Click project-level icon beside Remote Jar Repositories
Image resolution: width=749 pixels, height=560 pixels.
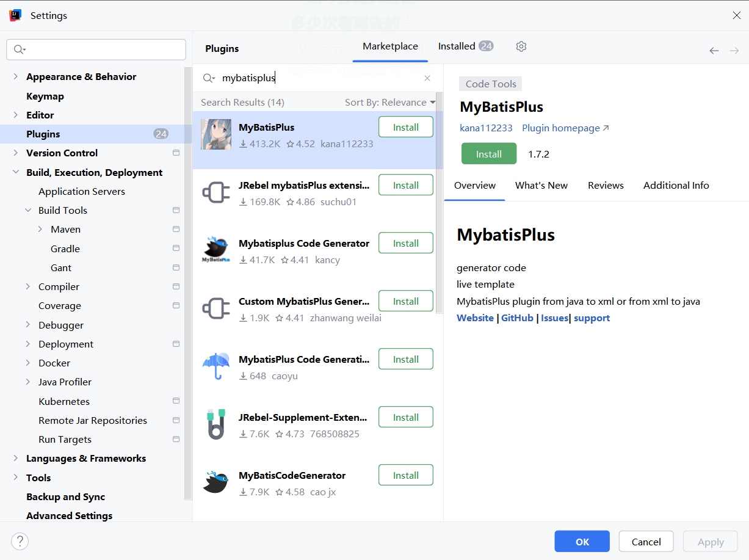176,420
